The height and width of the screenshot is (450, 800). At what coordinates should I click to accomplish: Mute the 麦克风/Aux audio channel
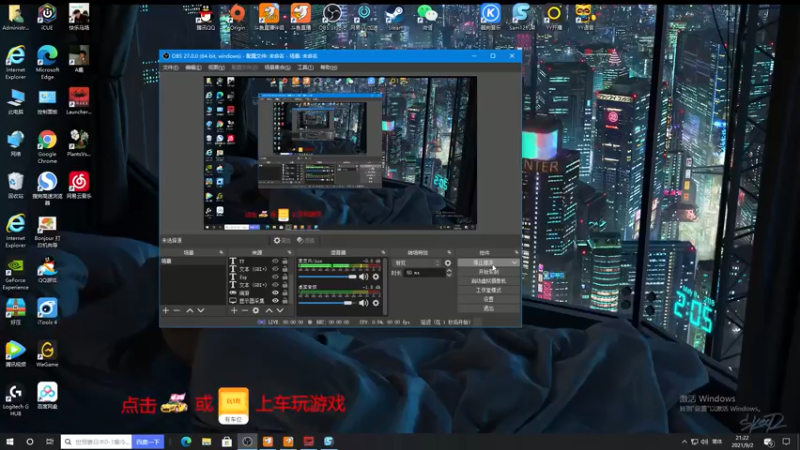pos(363,277)
